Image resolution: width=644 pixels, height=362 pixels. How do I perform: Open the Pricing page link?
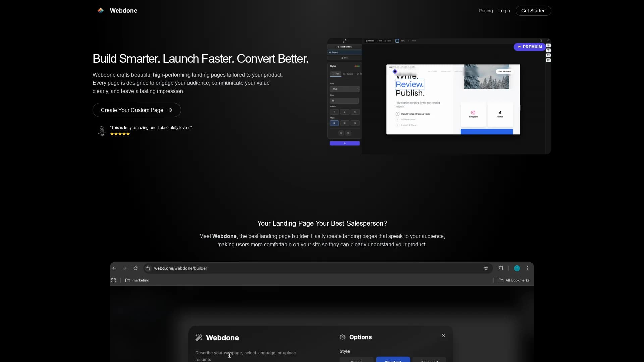[x=486, y=11]
